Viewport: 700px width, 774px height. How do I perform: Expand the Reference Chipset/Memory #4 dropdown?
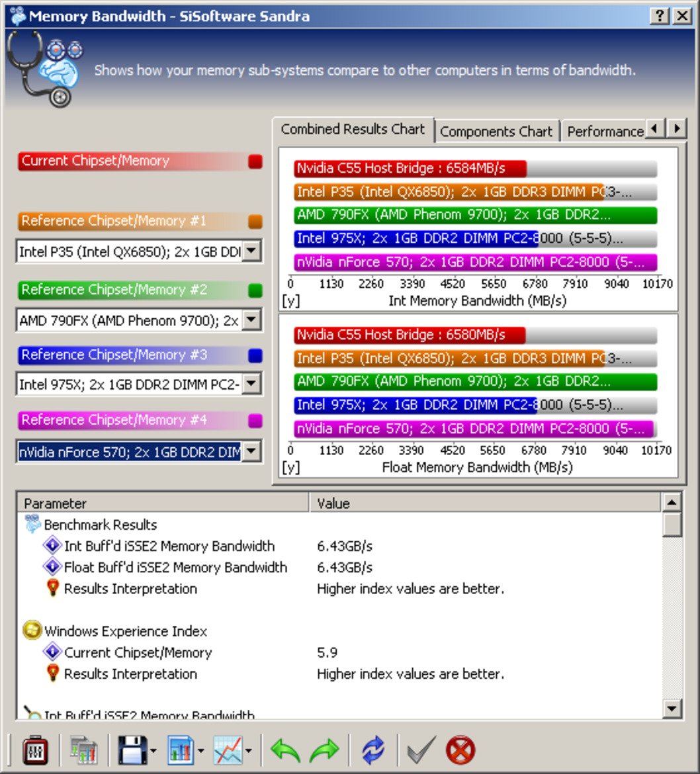(x=251, y=451)
